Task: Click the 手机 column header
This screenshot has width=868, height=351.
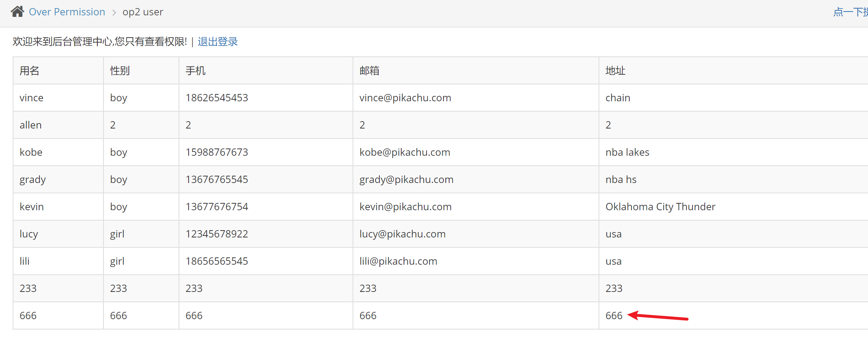Action: tap(195, 71)
